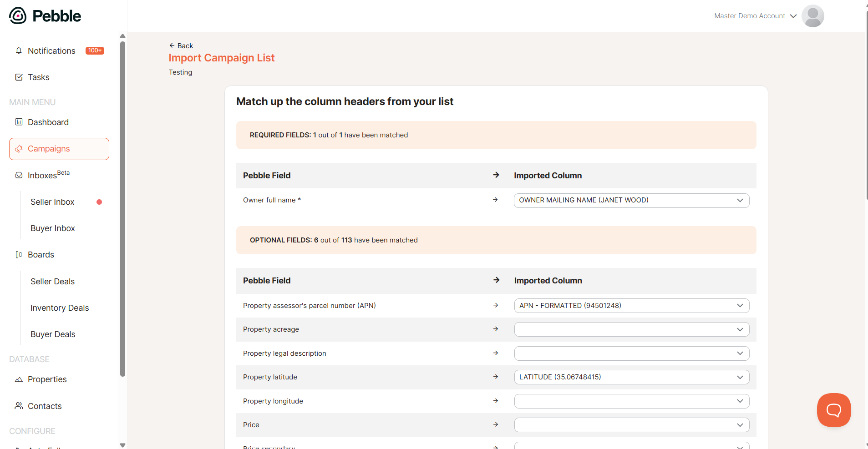Open Buyer Deals board
868x449 pixels.
click(53, 334)
